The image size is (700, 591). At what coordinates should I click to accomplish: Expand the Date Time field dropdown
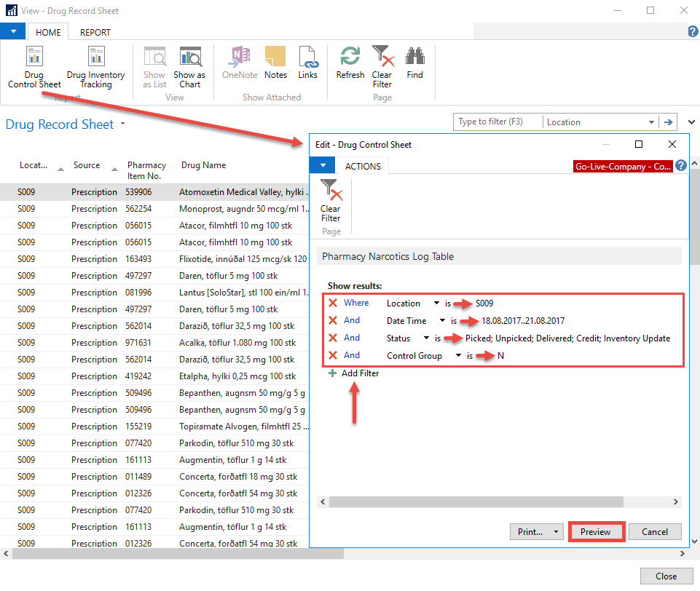point(442,321)
